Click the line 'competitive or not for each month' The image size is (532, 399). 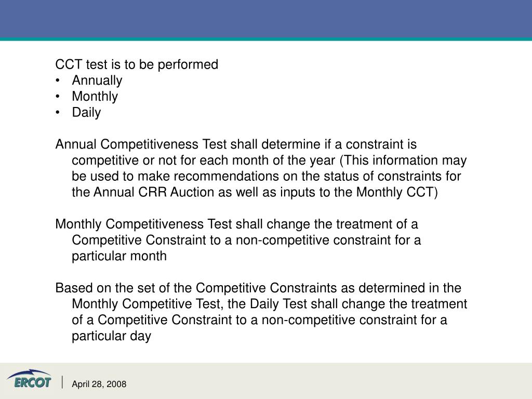coord(269,161)
